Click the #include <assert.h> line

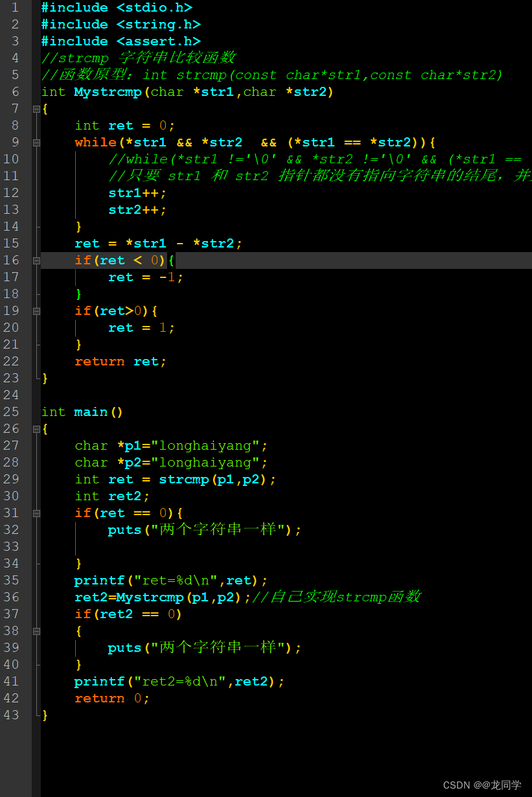[x=121, y=41]
